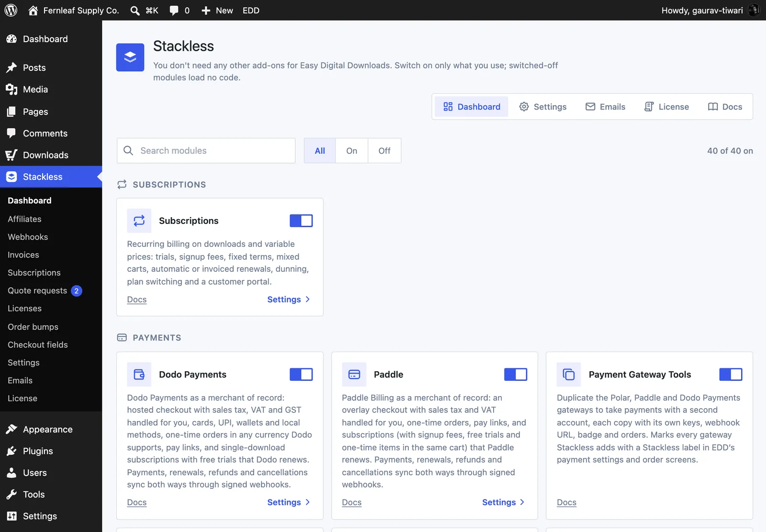The height and width of the screenshot is (532, 766).
Task: Focus the Search modules field
Action: [206, 151]
